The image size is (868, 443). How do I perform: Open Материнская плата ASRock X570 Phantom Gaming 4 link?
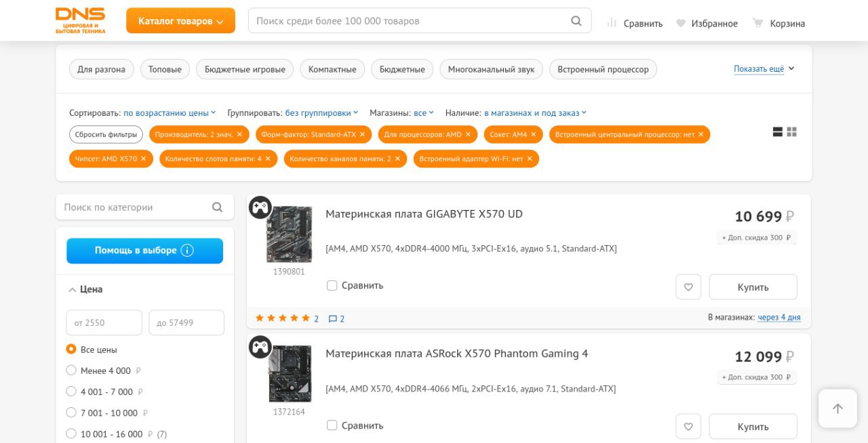click(456, 354)
